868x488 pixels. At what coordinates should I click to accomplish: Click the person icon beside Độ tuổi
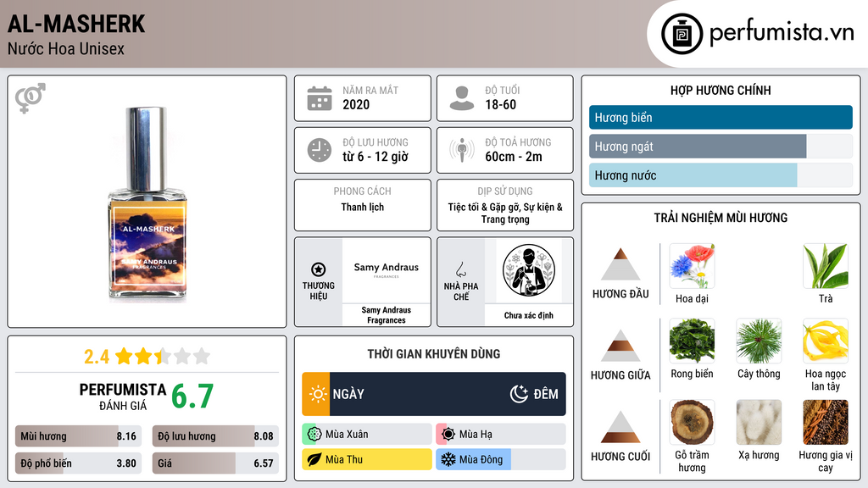(462, 98)
